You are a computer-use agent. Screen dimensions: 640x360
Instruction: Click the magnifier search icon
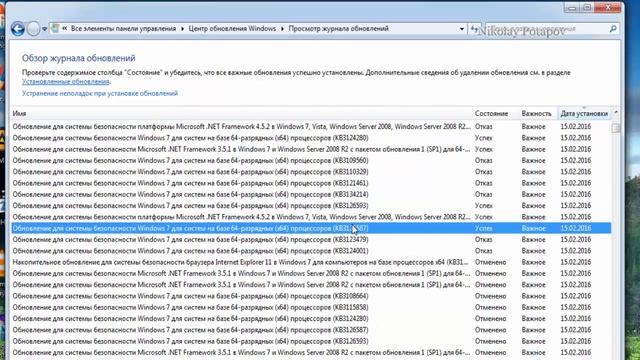click(x=613, y=29)
